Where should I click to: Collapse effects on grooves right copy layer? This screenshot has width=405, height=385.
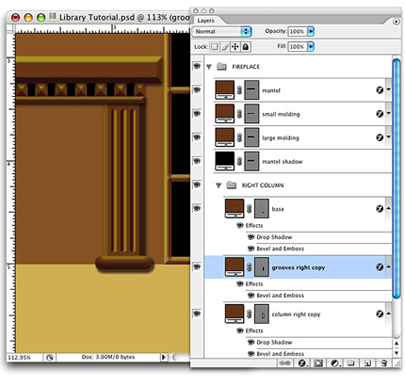tap(388, 267)
